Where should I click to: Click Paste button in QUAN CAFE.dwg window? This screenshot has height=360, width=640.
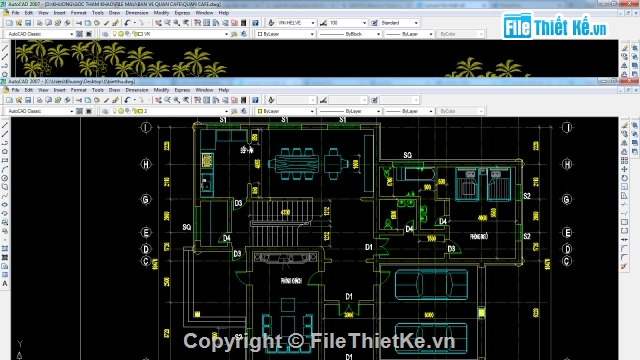tap(97, 23)
